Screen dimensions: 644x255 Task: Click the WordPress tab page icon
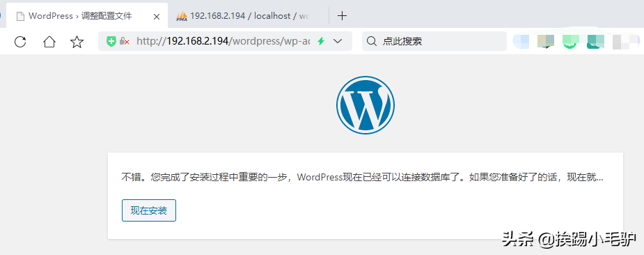pyautogui.click(x=20, y=17)
